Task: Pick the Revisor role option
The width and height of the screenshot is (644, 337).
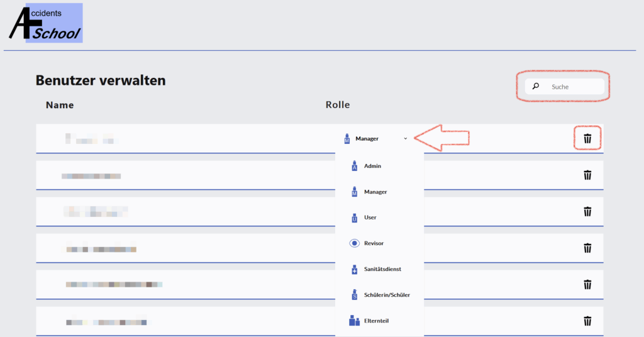Action: pos(374,243)
